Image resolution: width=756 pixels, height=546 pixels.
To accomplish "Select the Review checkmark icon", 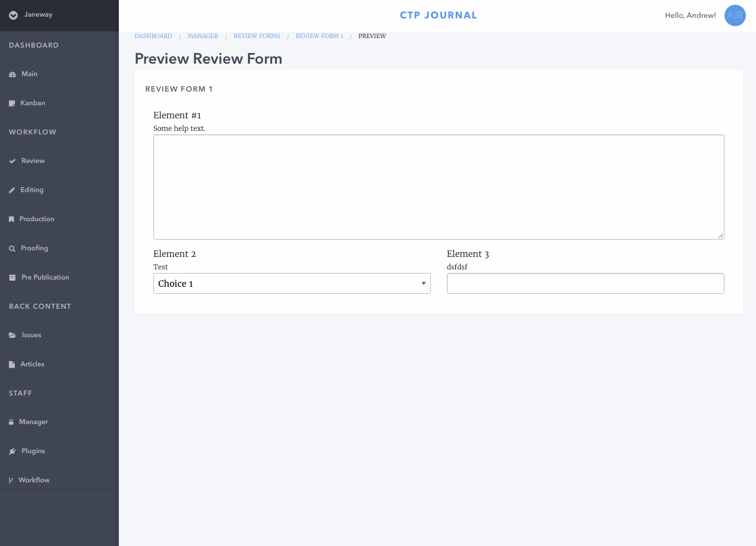I will (x=11, y=161).
